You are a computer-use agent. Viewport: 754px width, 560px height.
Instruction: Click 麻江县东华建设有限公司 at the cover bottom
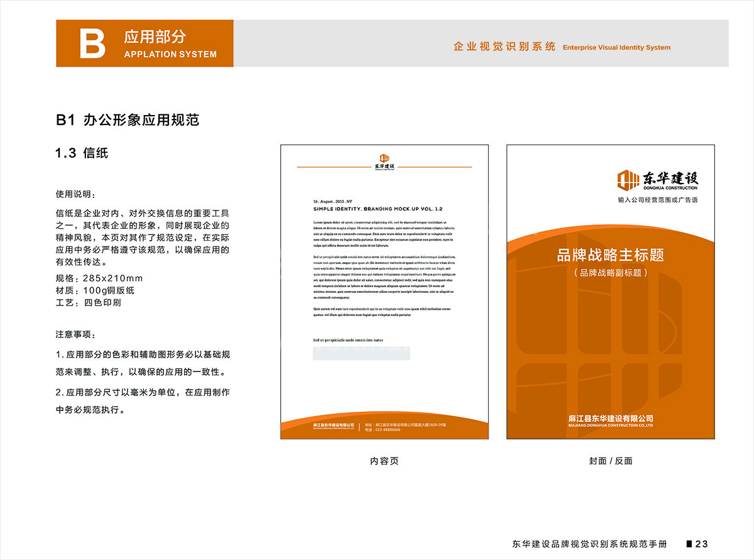pos(610,419)
